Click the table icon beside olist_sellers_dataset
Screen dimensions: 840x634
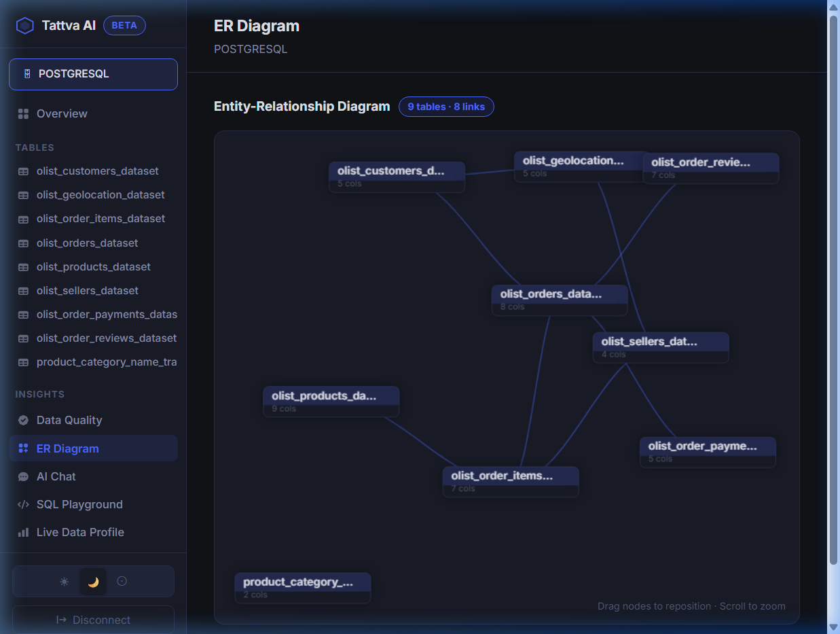click(x=22, y=290)
